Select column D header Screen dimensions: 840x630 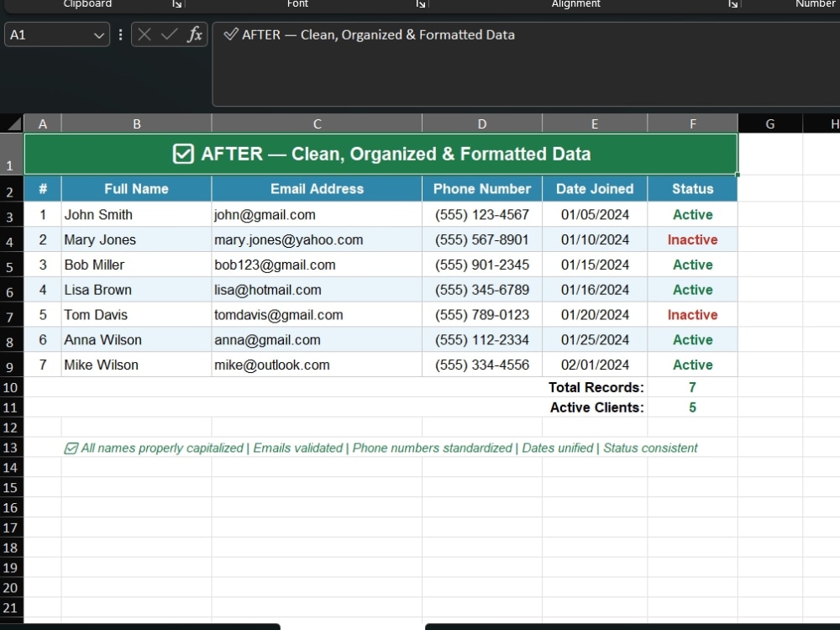point(482,123)
